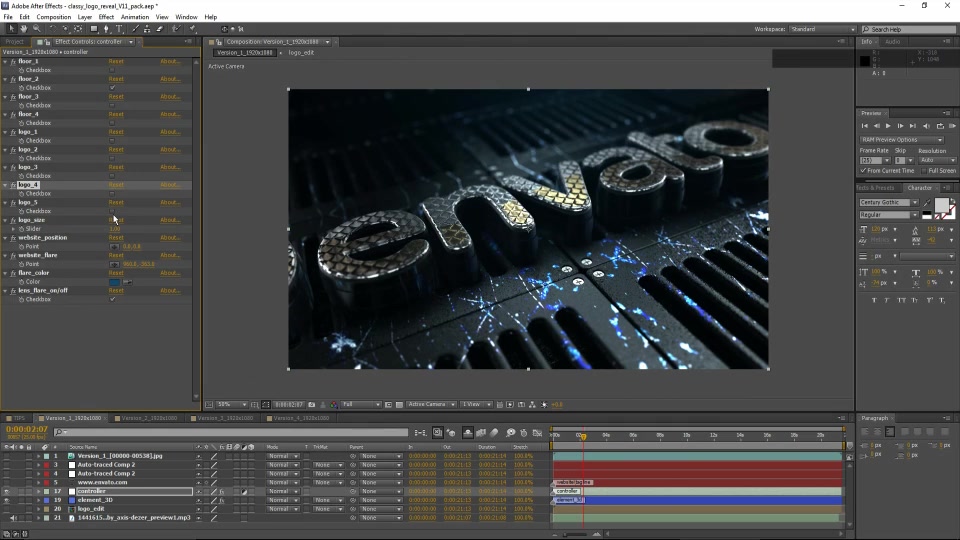This screenshot has width=960, height=540.
Task: Select the Hand tool
Action: pyautogui.click(x=24, y=29)
